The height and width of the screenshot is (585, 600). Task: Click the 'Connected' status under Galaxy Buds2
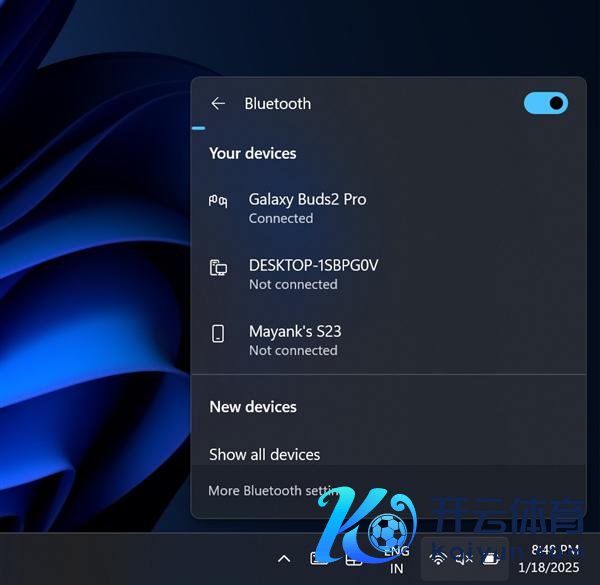[x=281, y=218]
